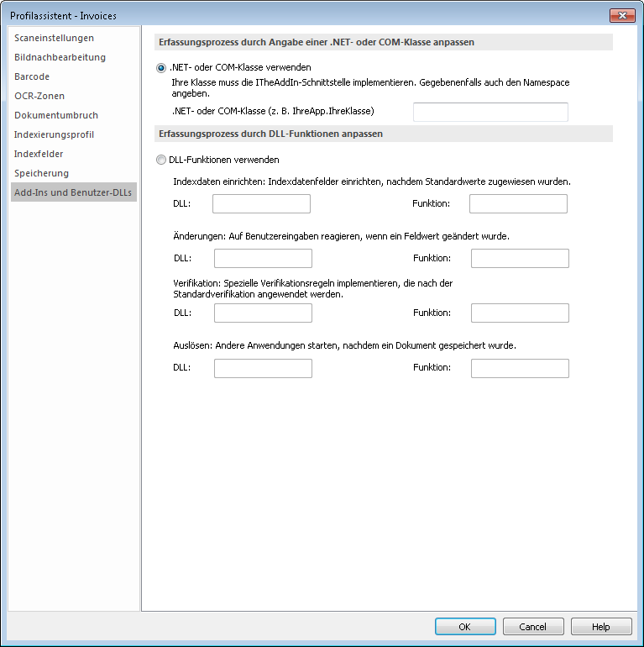Click DLL field under Änderungen
The image size is (644, 647).
[x=263, y=258]
